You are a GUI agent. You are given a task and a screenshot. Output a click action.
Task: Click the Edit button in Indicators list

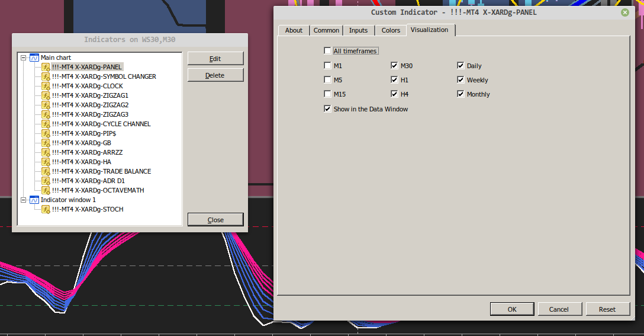click(x=215, y=59)
